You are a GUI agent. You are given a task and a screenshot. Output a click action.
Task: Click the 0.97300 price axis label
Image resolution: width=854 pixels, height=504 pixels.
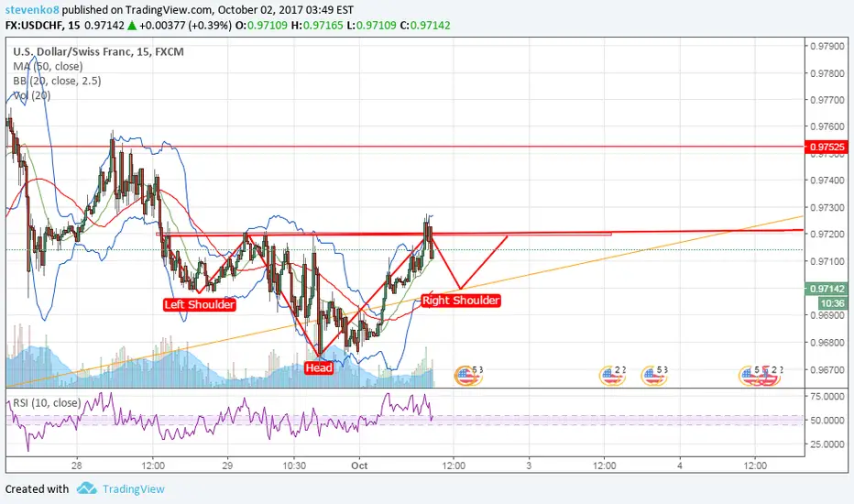click(x=827, y=208)
